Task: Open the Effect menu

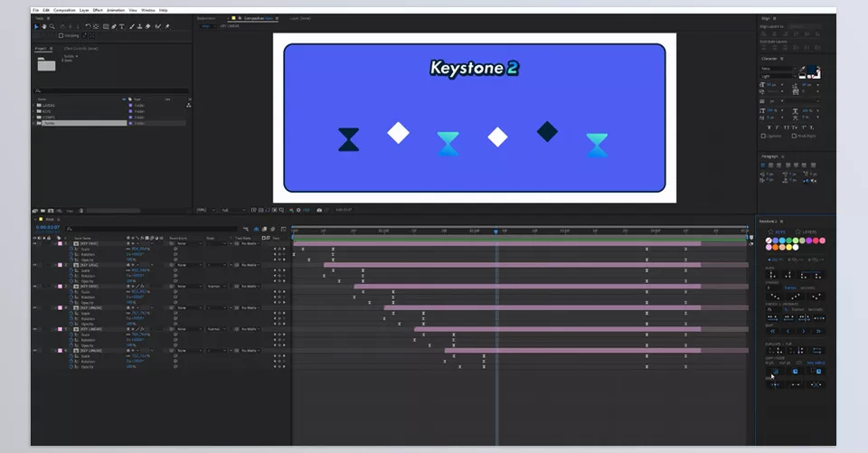Action: coord(98,10)
